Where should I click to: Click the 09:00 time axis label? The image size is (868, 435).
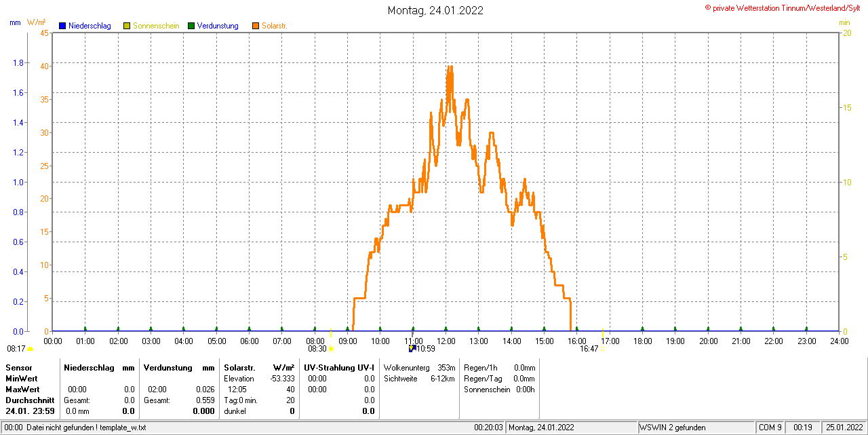(x=348, y=341)
